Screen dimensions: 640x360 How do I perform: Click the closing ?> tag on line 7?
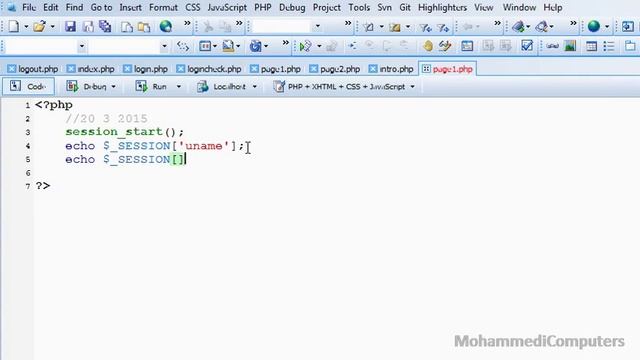pyautogui.click(x=43, y=186)
